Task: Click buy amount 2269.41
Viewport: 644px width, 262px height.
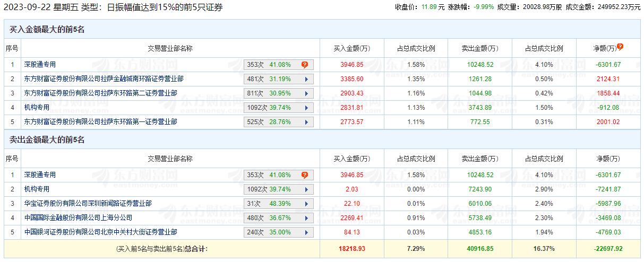Action: 351,218
